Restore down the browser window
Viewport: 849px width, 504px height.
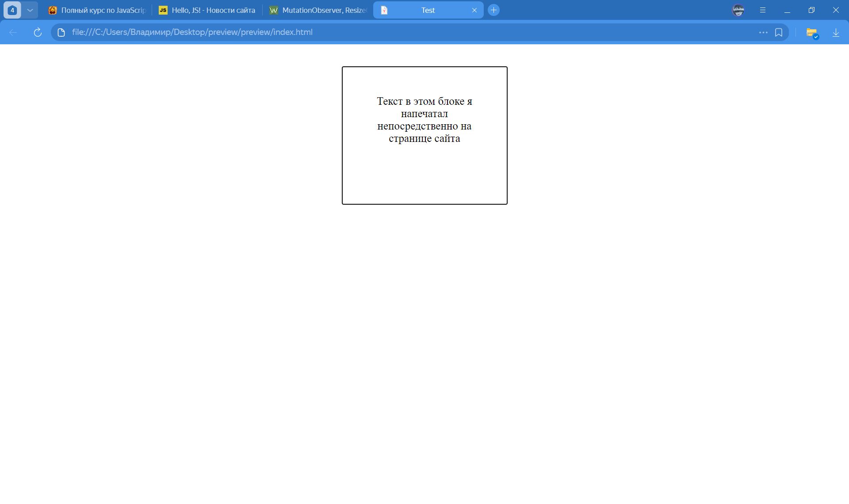click(x=811, y=10)
